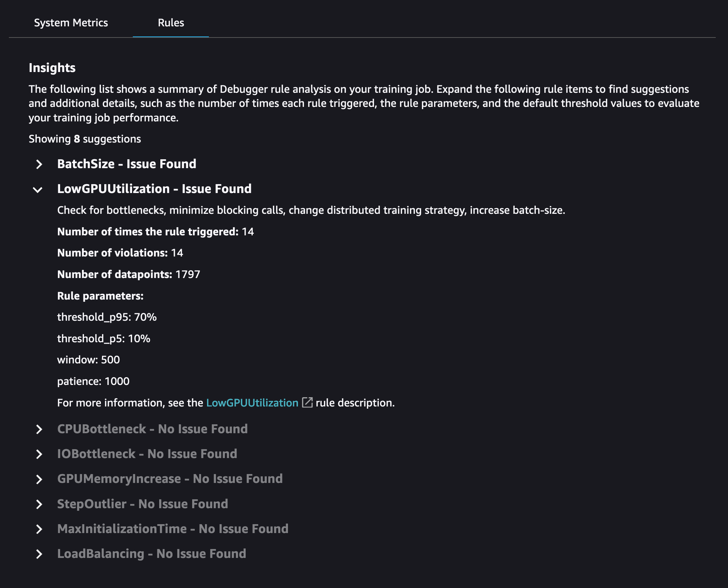Click 'Number of times the rule triggered: 14'
This screenshot has width=728, height=588.
point(155,232)
